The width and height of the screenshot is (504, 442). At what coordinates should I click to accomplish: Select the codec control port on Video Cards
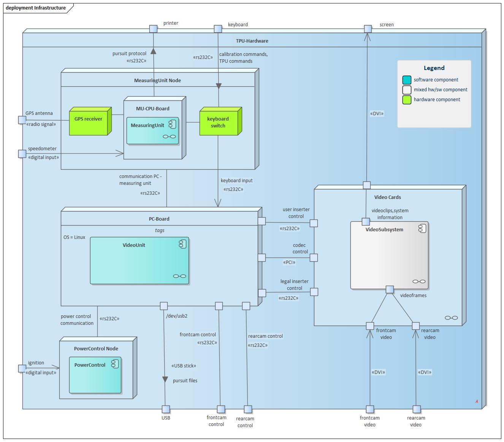click(314, 258)
